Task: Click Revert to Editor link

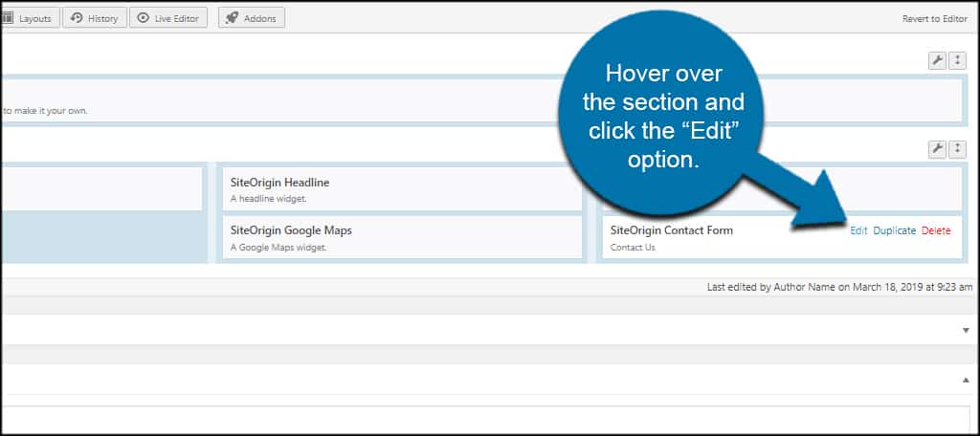Action: click(x=934, y=19)
